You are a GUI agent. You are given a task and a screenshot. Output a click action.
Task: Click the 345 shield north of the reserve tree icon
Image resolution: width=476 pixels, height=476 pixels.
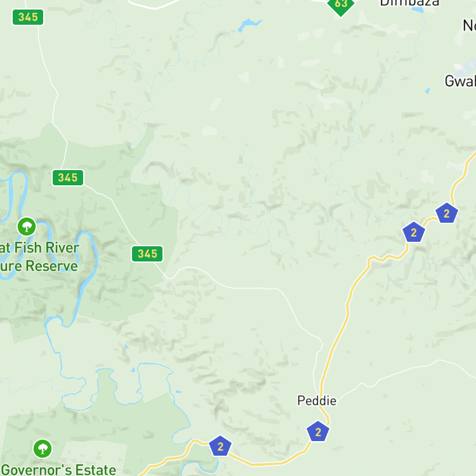tap(68, 178)
